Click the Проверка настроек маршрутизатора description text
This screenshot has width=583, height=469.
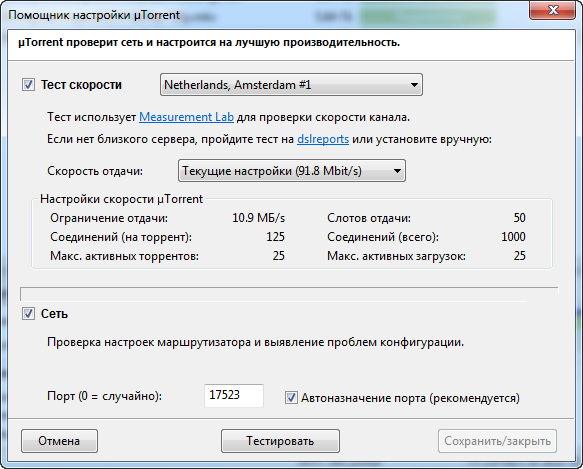coord(255,342)
